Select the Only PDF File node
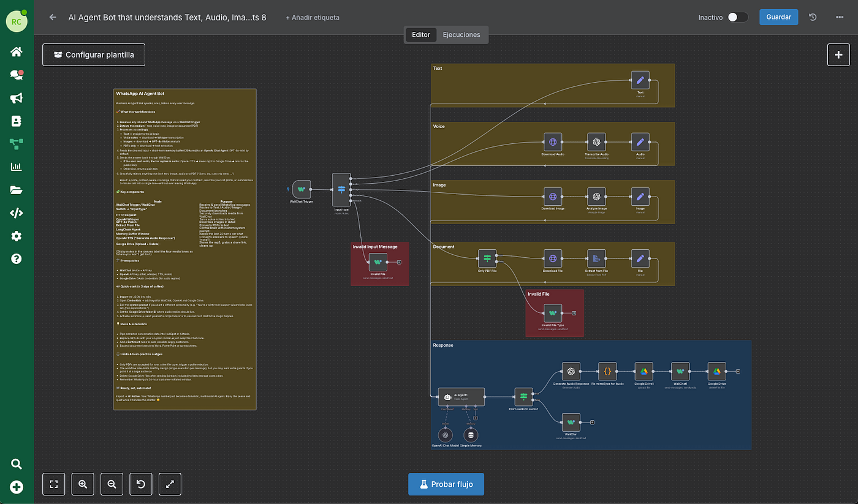Screen dimensions: 858x504 tap(487, 258)
